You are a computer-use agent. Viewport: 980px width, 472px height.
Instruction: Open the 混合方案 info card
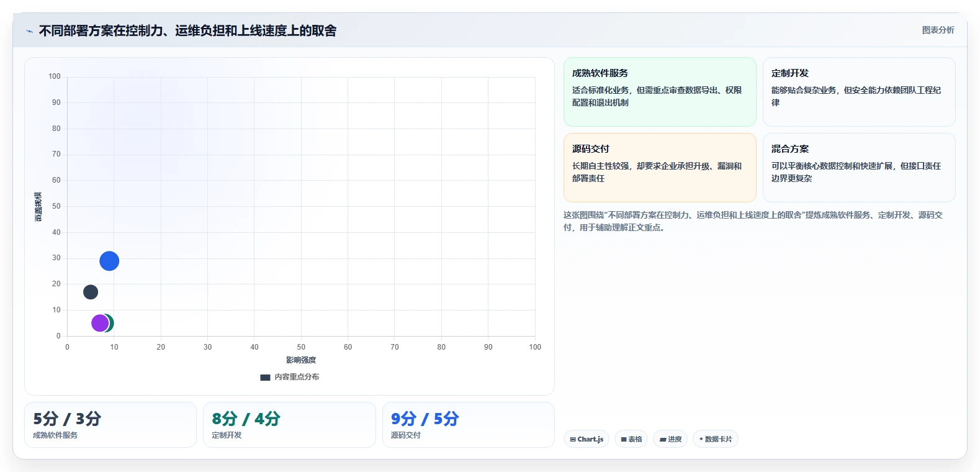(859, 168)
